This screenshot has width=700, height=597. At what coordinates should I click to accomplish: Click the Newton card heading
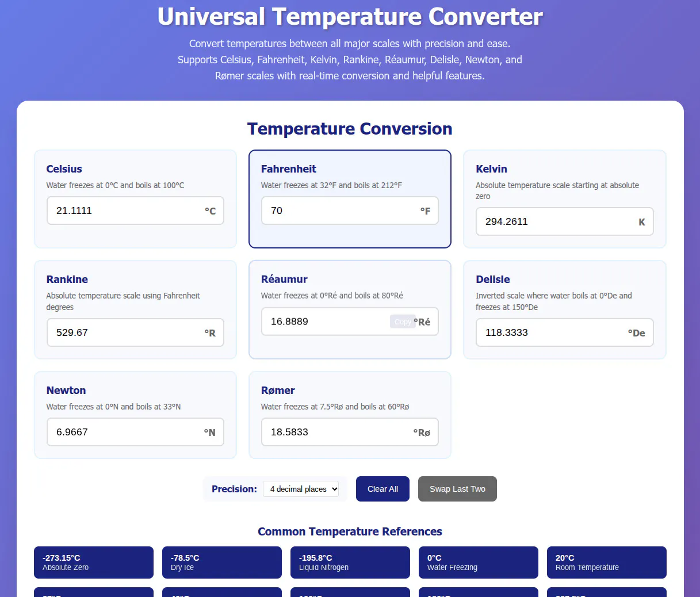(66, 391)
